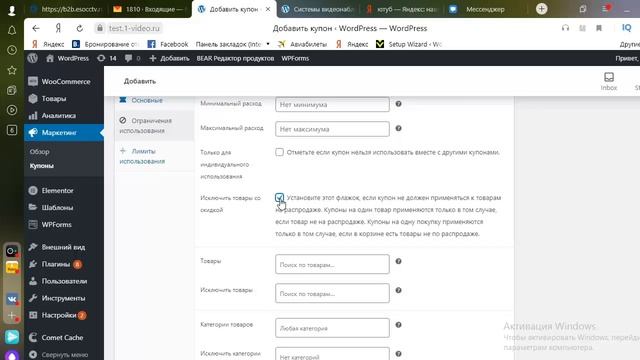The width and height of the screenshot is (640, 360).
Task: Open Исключить категории select field
Action: (x=332, y=354)
